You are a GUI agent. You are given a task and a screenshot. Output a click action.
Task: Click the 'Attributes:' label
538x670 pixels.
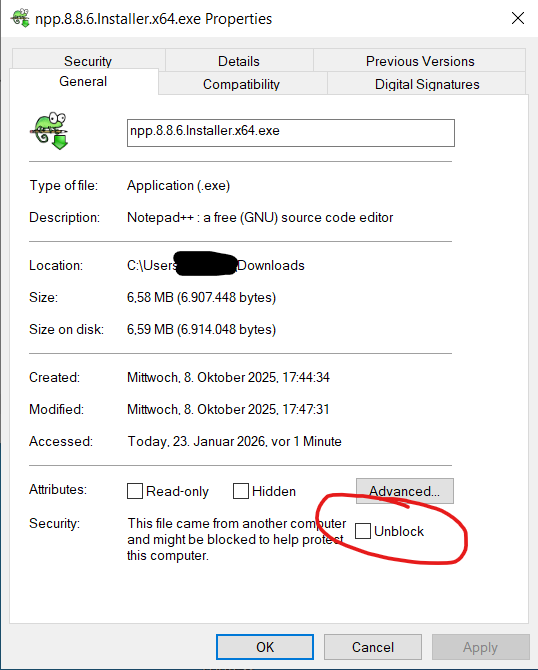[58, 489]
